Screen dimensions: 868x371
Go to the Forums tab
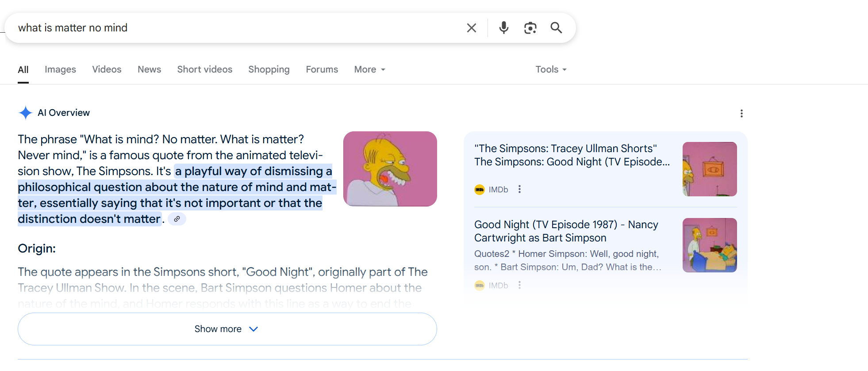click(322, 69)
